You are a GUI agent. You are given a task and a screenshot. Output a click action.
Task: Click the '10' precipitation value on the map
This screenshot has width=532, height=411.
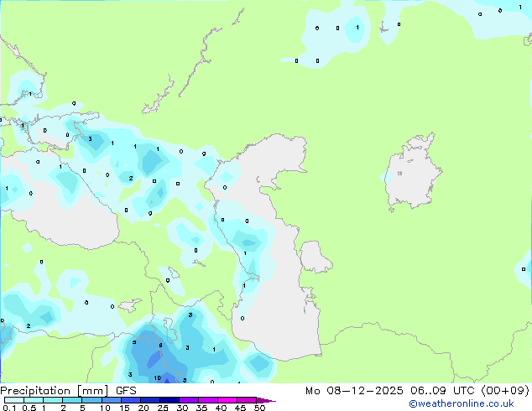[158, 377]
